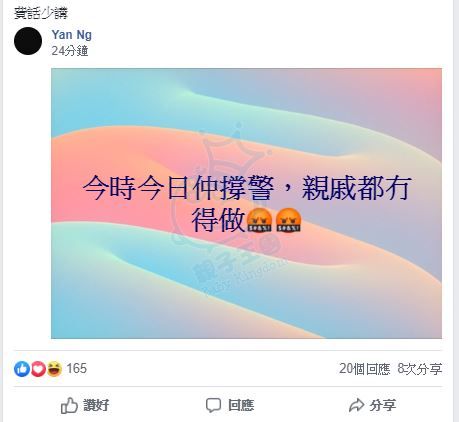View the 165 reactions count

point(77,369)
